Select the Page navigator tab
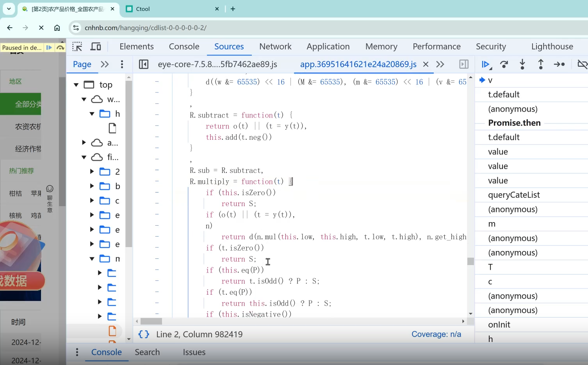Screen dimensions: 588x365 82,64
